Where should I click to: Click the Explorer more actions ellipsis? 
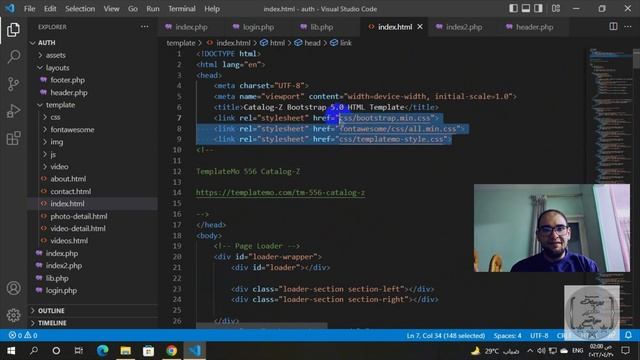click(x=144, y=27)
